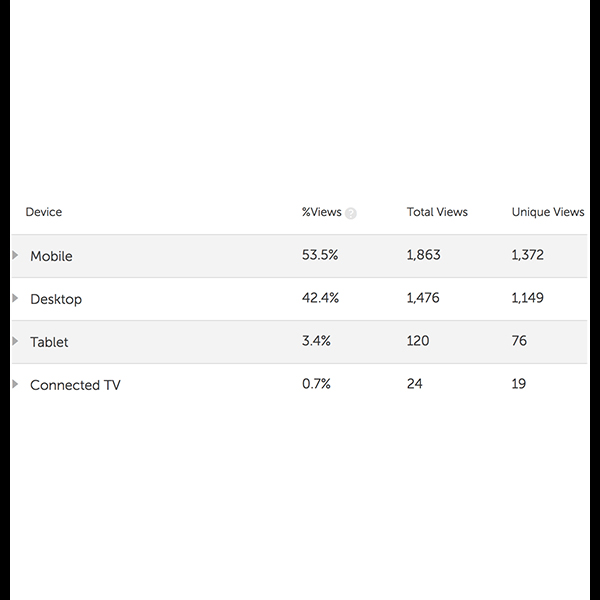Expand the Mobile device row

tap(15, 255)
